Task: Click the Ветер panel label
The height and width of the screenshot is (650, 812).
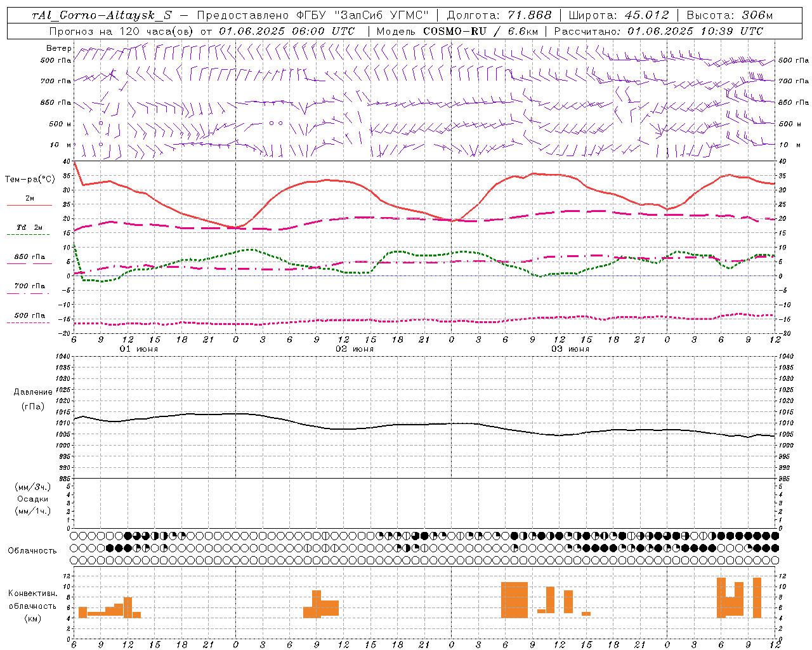Action: point(59,48)
